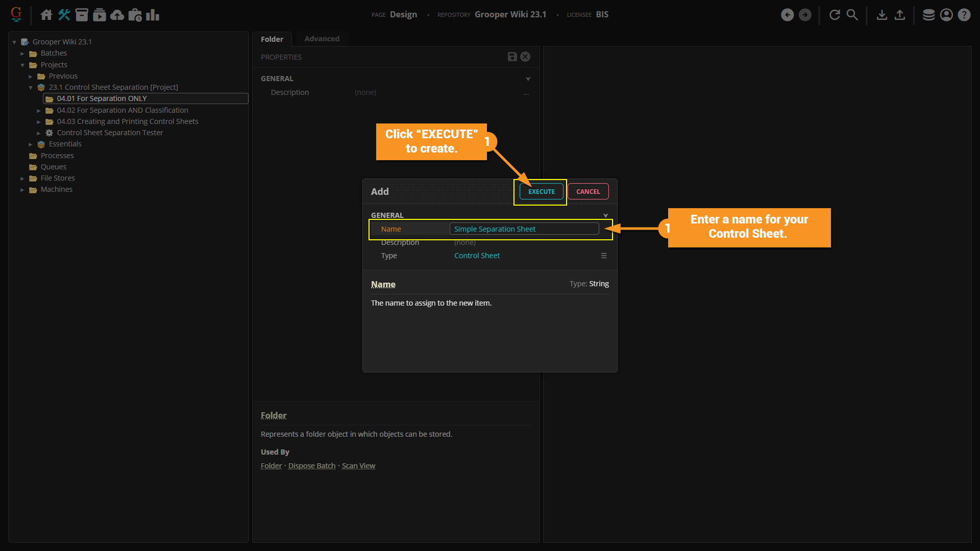Expand 04.02 For Separation AND Classification
The width and height of the screenshot is (980, 551).
click(39, 110)
